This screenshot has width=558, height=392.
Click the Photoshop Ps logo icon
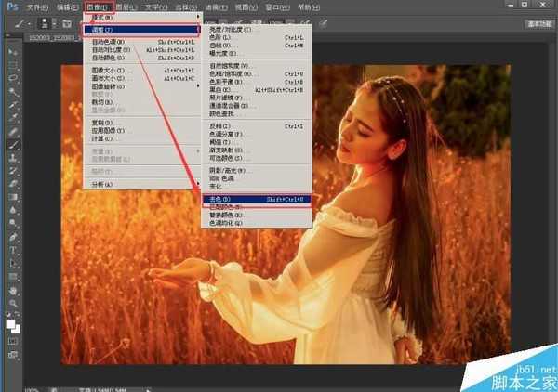pos(10,7)
